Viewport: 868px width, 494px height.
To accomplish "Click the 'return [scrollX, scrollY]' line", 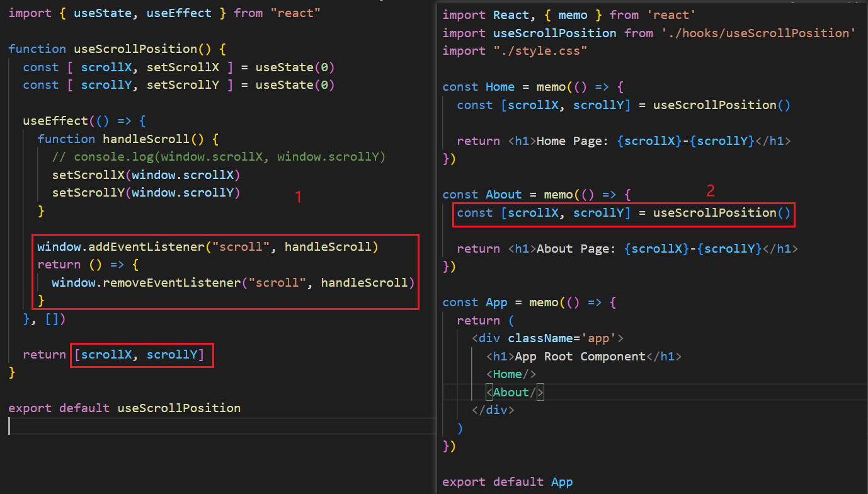I will click(114, 355).
